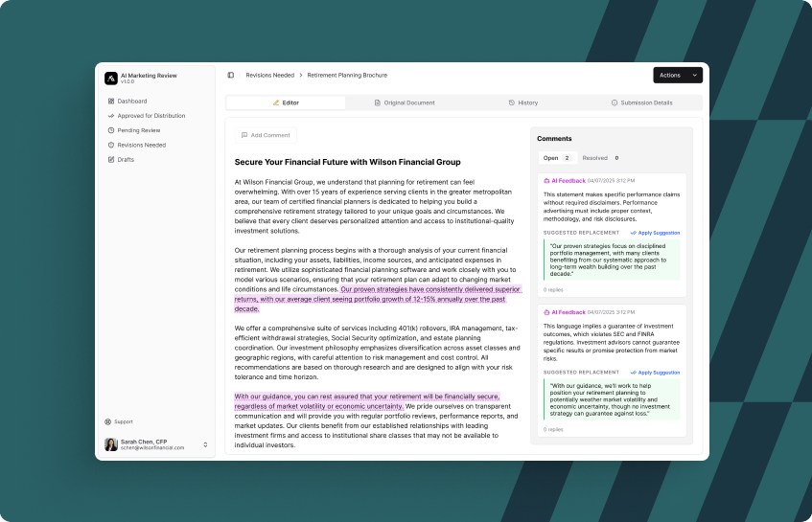Go to Approved for Distribution
Image resolution: width=812 pixels, height=522 pixels.
click(x=151, y=115)
